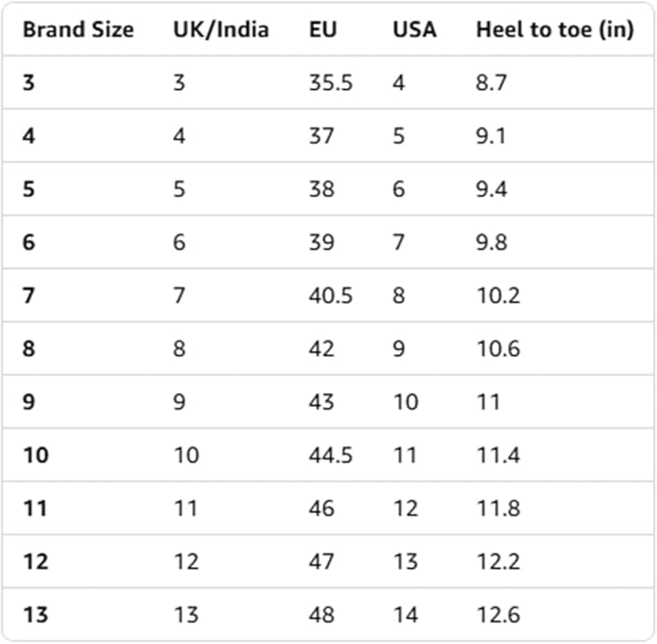Click the Brand Size column header
The image size is (657, 644).
coord(78,30)
